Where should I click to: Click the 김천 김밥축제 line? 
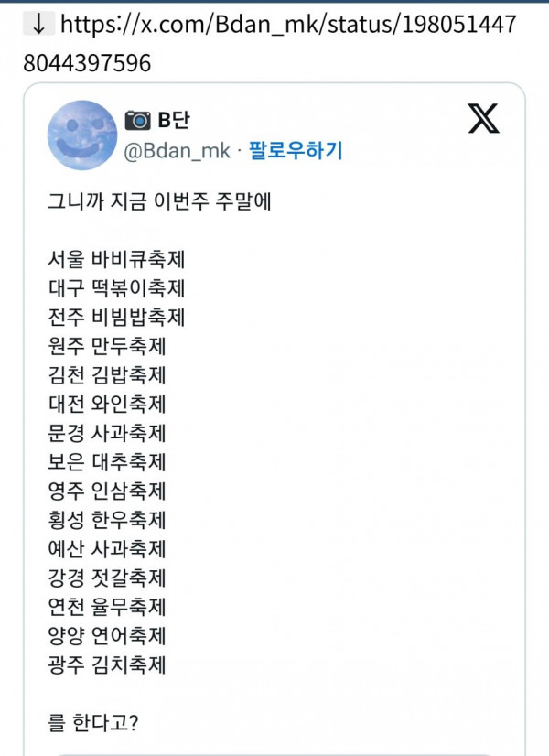(x=106, y=374)
